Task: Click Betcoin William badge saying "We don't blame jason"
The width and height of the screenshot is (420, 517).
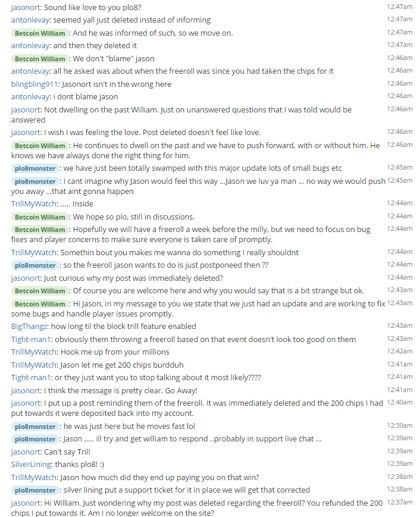Action: (x=40, y=59)
